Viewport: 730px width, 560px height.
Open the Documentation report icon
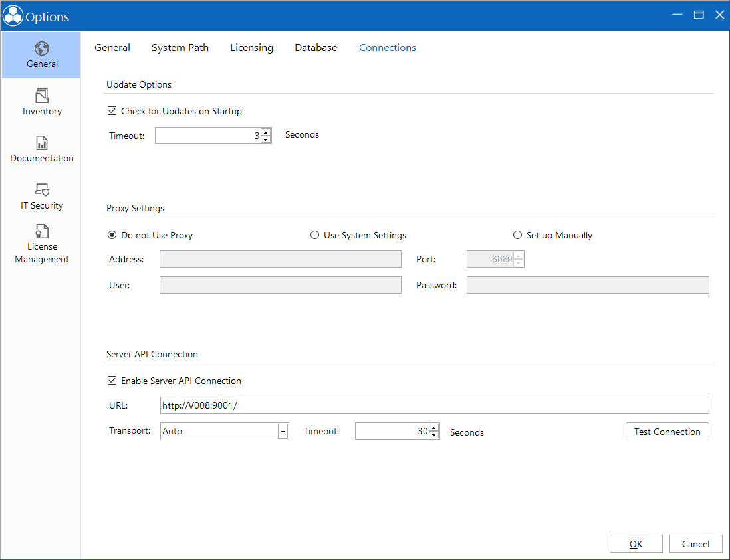point(42,143)
